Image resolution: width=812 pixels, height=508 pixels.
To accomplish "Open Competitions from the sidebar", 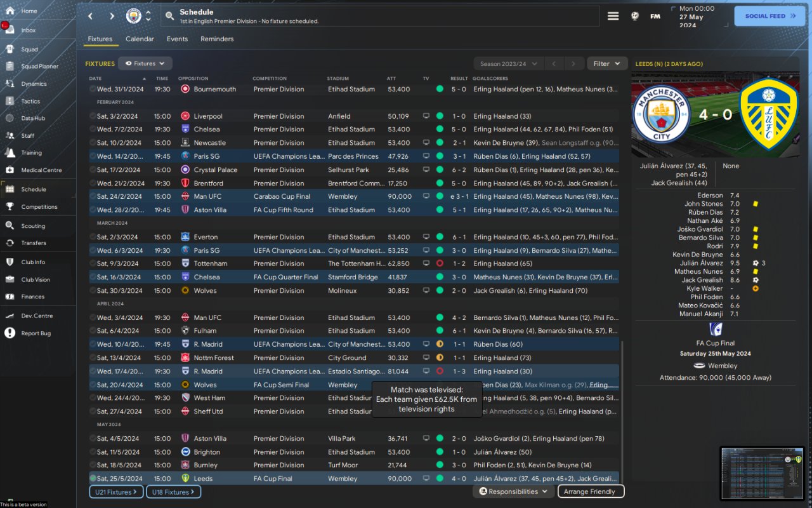I will click(38, 206).
